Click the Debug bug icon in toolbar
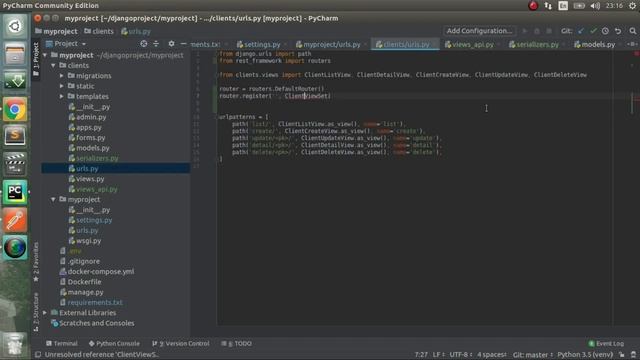This screenshot has height=360, width=640. (x=537, y=31)
